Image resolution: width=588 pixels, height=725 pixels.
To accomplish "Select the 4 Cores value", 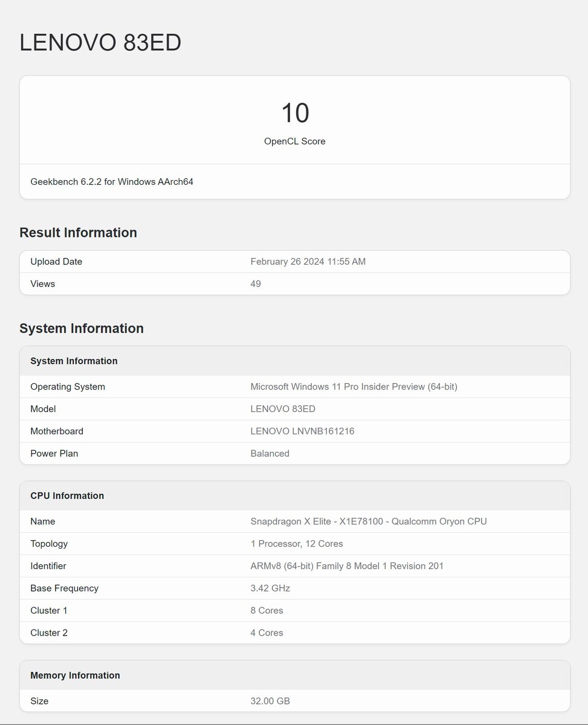I will 267,633.
